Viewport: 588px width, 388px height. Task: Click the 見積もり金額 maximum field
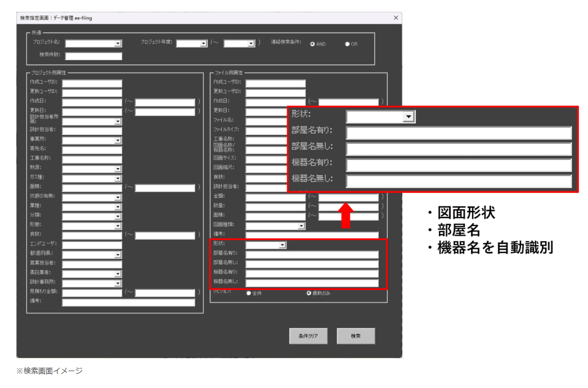(x=165, y=293)
